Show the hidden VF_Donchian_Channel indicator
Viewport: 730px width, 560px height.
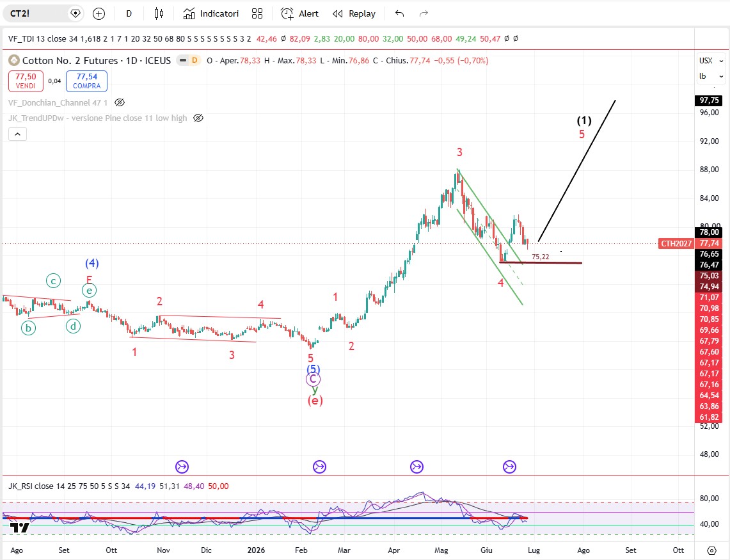coord(119,102)
